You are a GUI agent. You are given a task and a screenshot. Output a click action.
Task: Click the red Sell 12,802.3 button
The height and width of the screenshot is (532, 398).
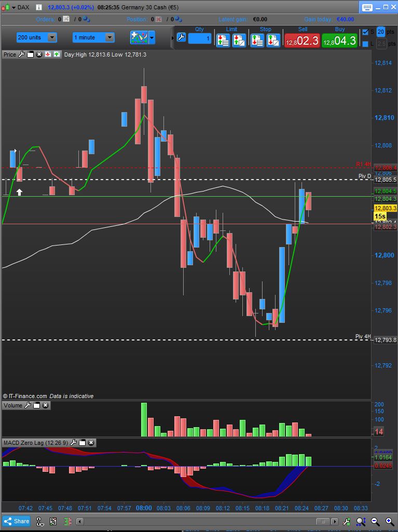point(302,40)
